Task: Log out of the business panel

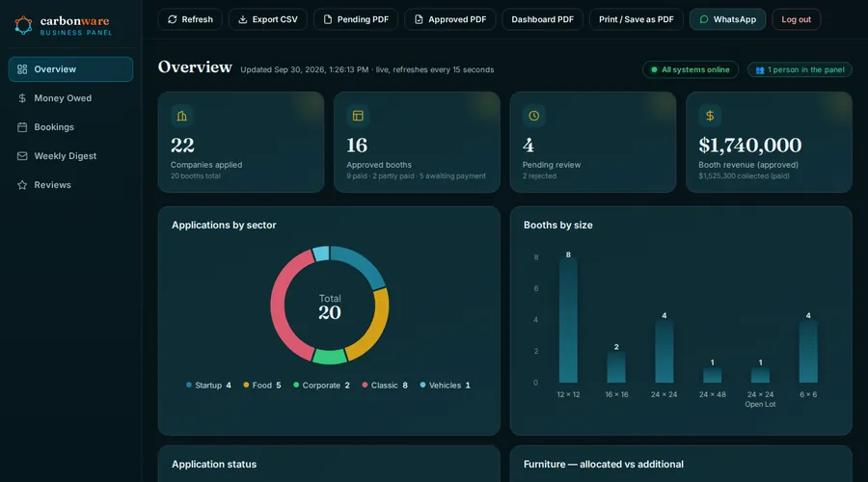Action: click(x=796, y=19)
